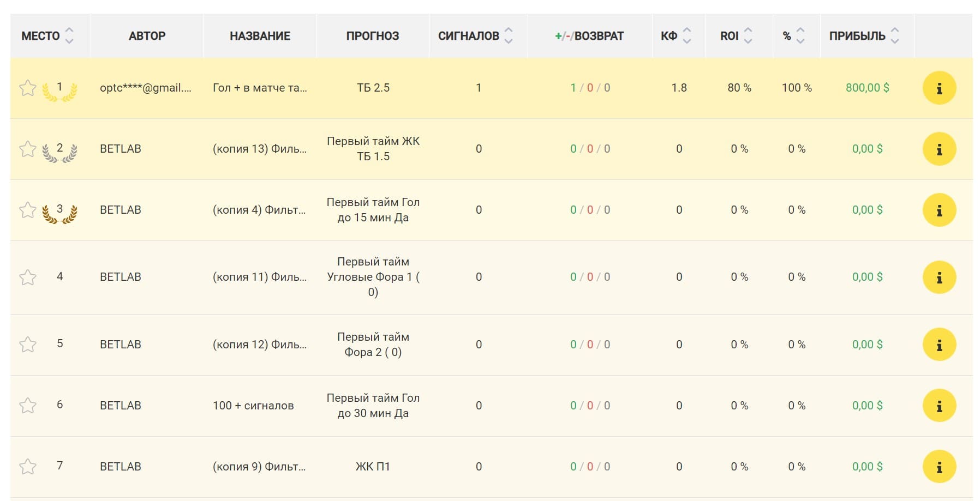Open info for the rank 2 BETLAB strategy

click(939, 149)
